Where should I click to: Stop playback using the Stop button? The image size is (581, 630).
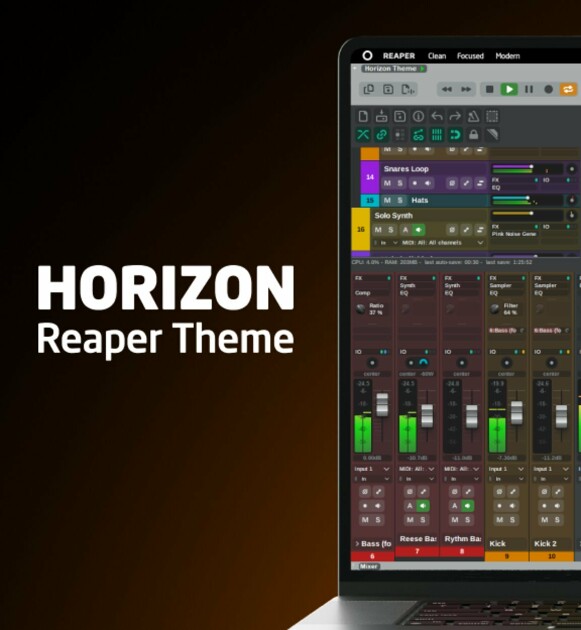pyautogui.click(x=489, y=89)
